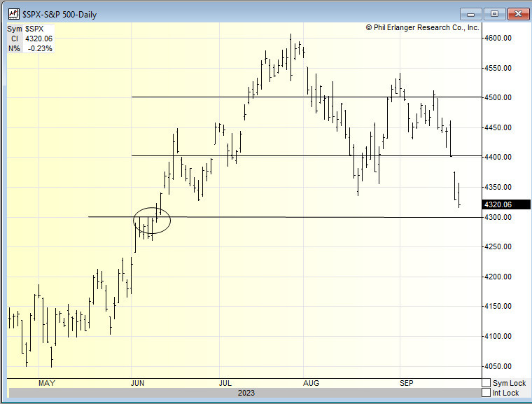Click the 4300.00 price axis label
Screen dimensions: 532x404
click(498, 217)
